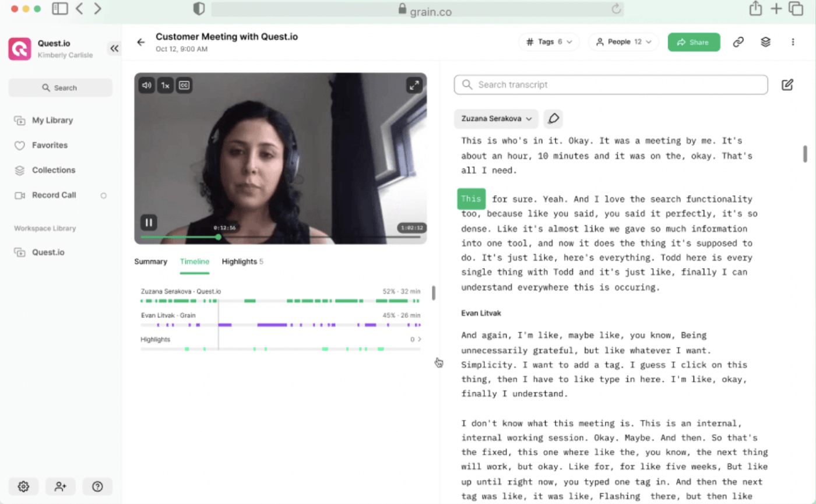Switch to the Highlights tab
The height and width of the screenshot is (504, 816).
(242, 262)
